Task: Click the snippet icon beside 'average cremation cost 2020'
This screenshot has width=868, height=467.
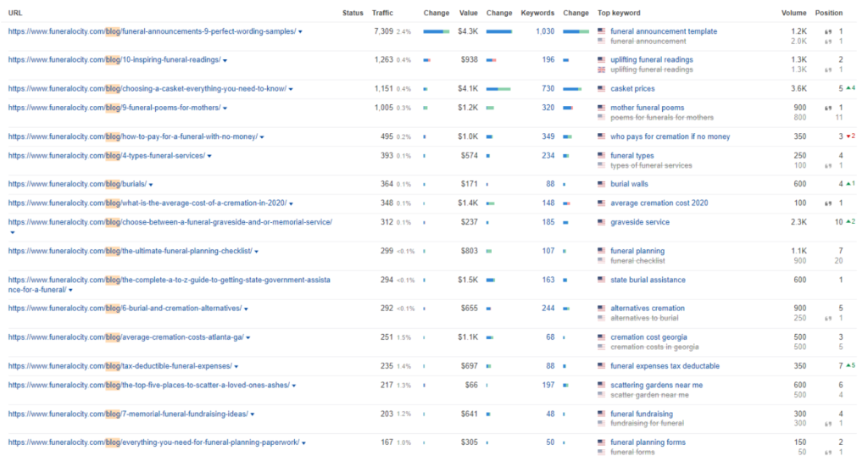Action: point(828,203)
